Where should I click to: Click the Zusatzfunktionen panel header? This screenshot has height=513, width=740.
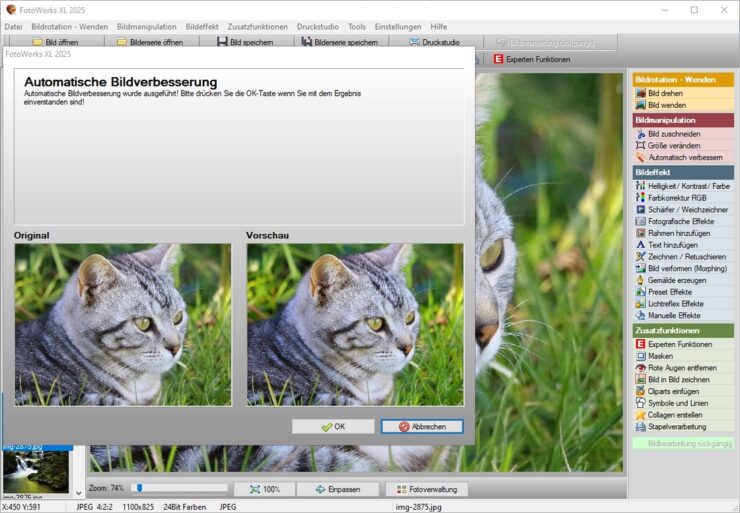pos(683,331)
